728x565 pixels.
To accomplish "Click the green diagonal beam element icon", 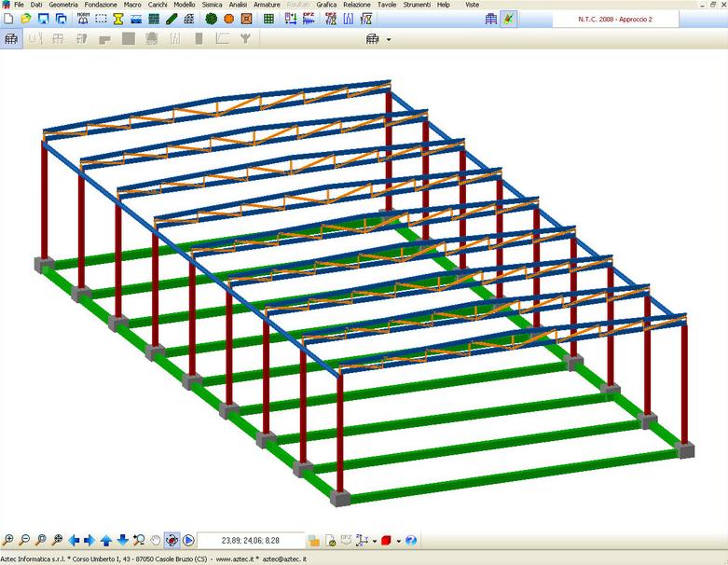I will [172, 19].
